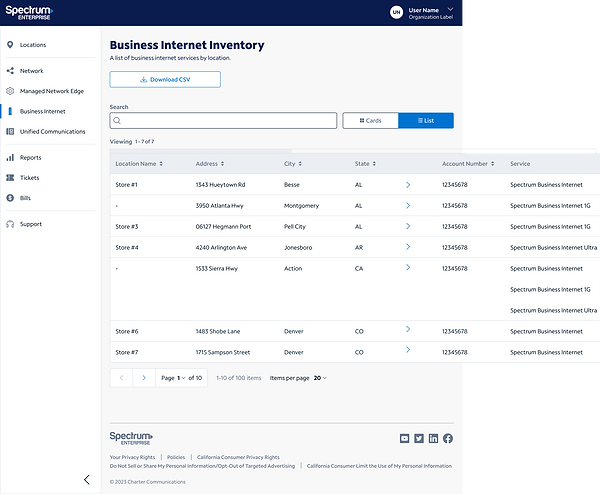Viewport: 600px width, 494px height.
Task: Open details chevron for 3950 Atlanta Hwy row
Action: pyautogui.click(x=408, y=205)
